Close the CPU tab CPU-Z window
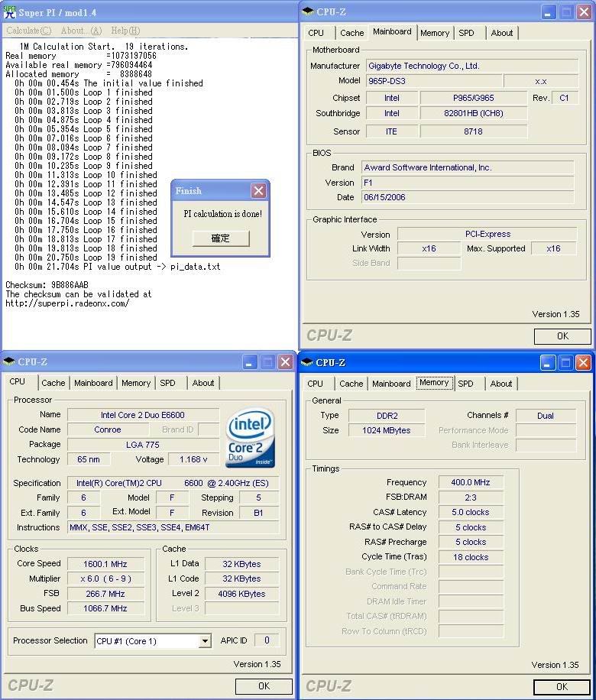Screen dimensions: 596x700 pos(285,362)
